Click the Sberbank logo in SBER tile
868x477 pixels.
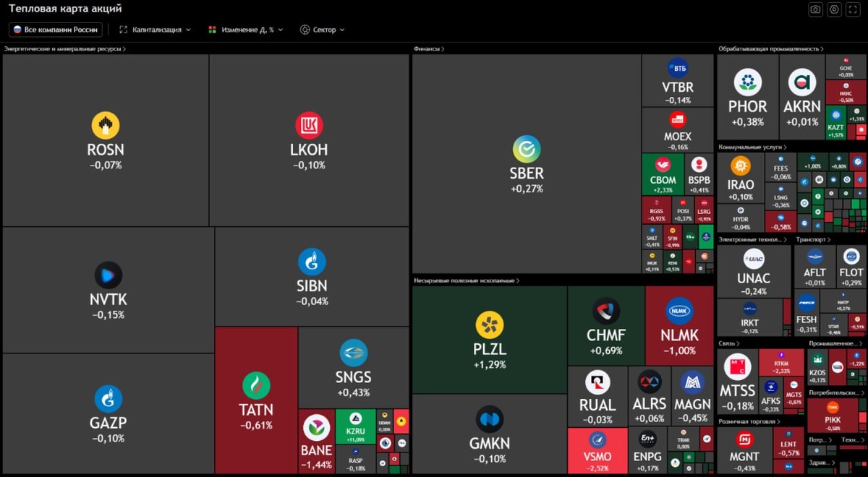(x=527, y=149)
